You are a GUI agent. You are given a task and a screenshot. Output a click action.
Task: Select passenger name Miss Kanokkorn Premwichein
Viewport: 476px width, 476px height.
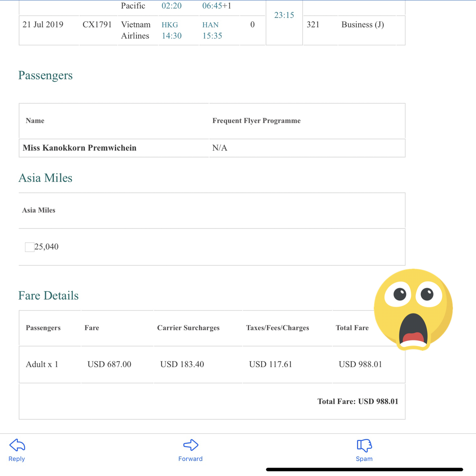tap(79, 148)
